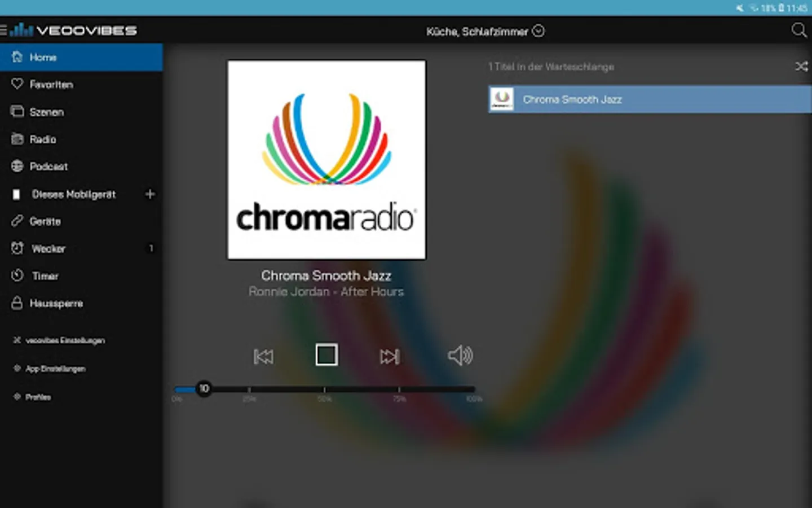Set volume at the 75% mark
The width and height of the screenshot is (812, 508).
coord(399,389)
